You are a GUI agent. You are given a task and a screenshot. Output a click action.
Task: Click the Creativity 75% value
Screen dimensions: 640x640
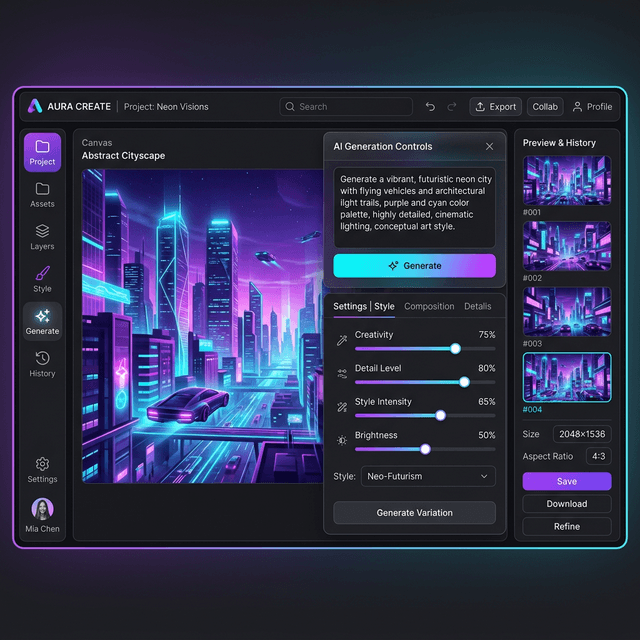(x=487, y=335)
